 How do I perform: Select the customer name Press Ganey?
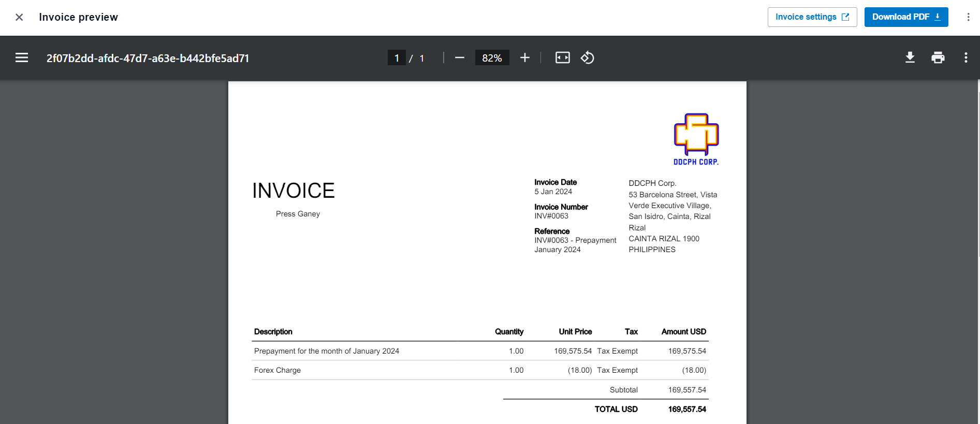[298, 214]
